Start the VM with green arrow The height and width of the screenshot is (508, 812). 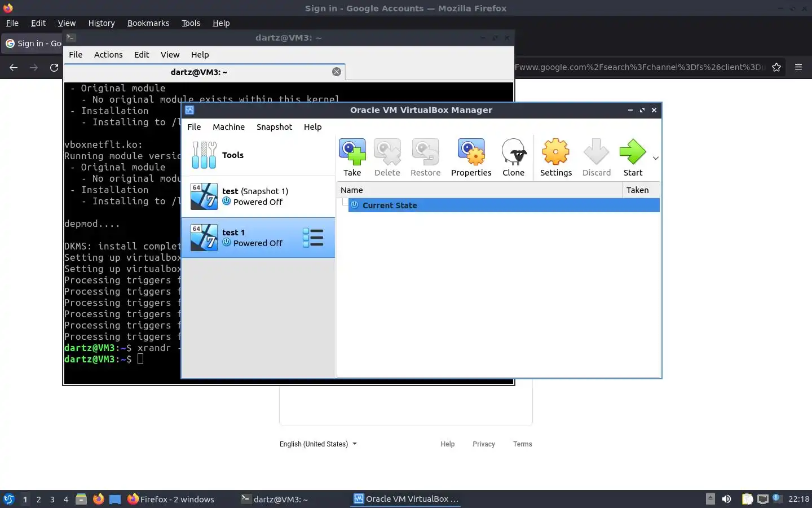633,157
